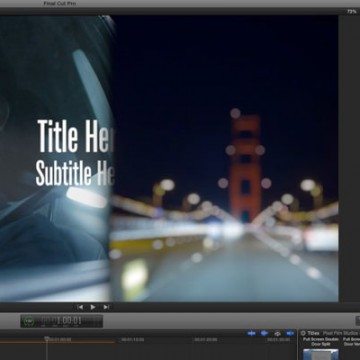The height and width of the screenshot is (360, 360).
Task: Click the 'Subtitle Here' text in viewer
Action: click(x=75, y=173)
